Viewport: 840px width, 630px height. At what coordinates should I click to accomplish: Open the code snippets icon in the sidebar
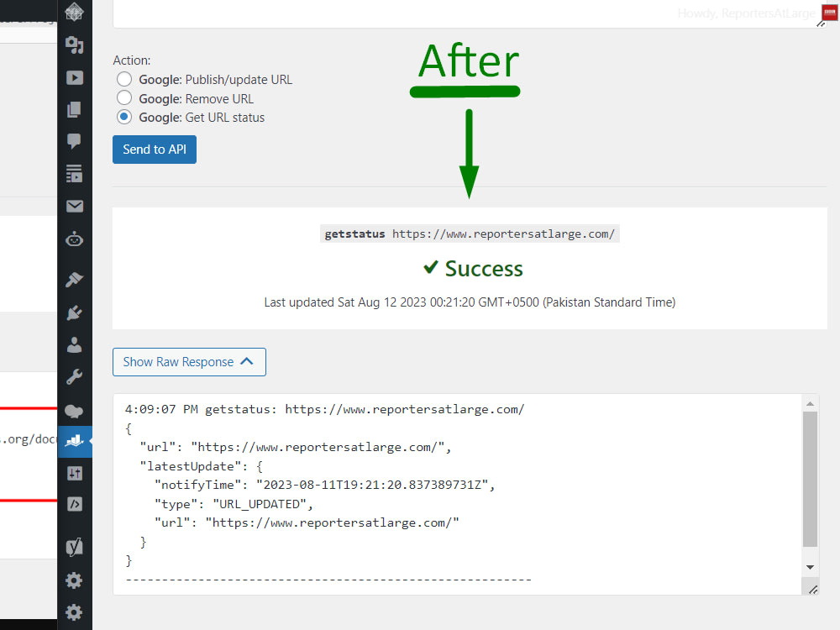click(x=74, y=504)
